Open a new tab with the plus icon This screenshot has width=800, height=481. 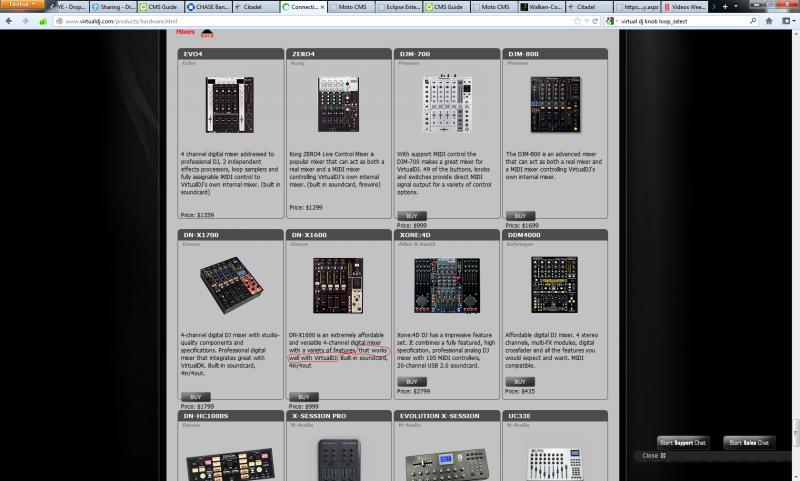pyautogui.click(x=725, y=7)
